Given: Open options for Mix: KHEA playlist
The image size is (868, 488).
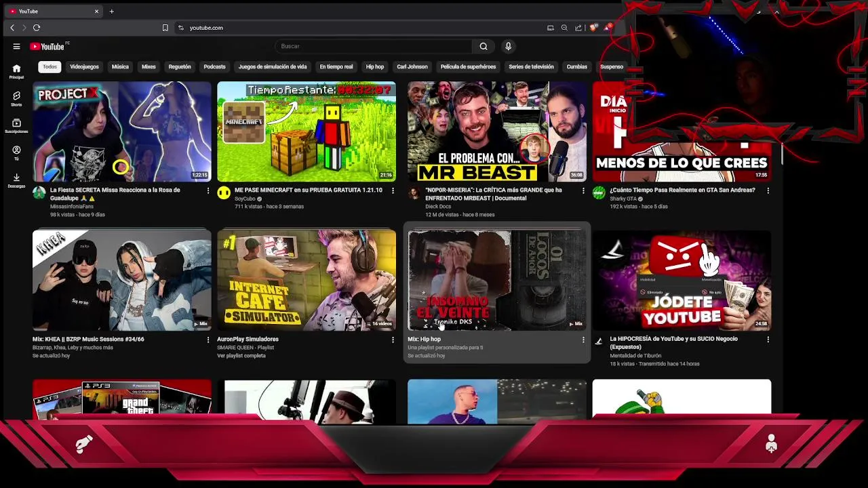Looking at the screenshot, I should [x=208, y=340].
